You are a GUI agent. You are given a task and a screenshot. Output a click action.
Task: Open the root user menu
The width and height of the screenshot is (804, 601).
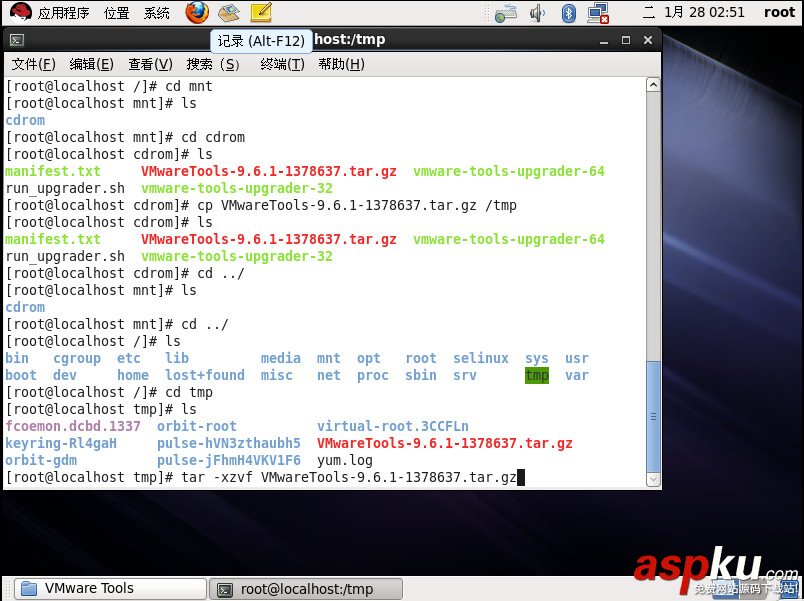click(x=779, y=12)
